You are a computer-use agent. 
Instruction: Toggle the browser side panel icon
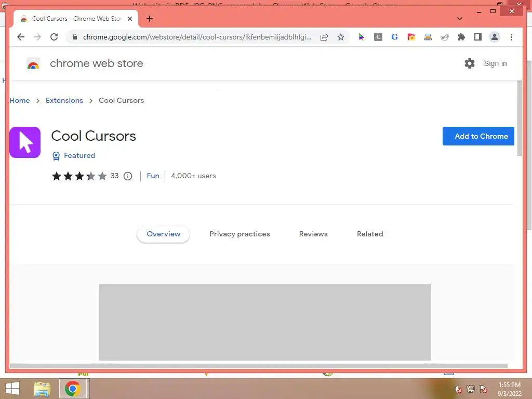click(x=478, y=37)
